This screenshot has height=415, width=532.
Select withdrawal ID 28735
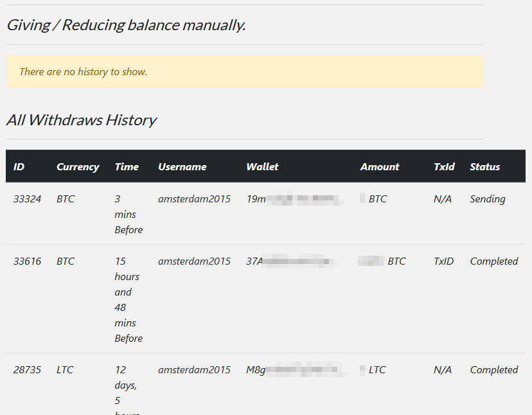point(27,370)
